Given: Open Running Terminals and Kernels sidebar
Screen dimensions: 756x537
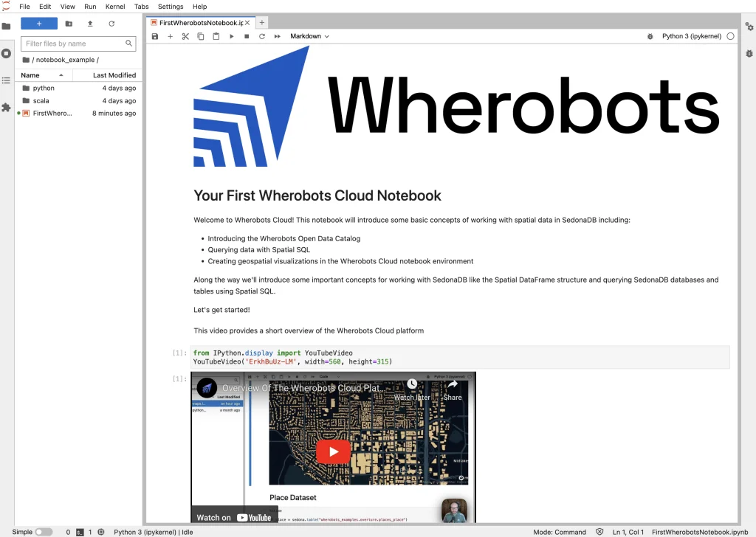Looking at the screenshot, I should pos(6,53).
